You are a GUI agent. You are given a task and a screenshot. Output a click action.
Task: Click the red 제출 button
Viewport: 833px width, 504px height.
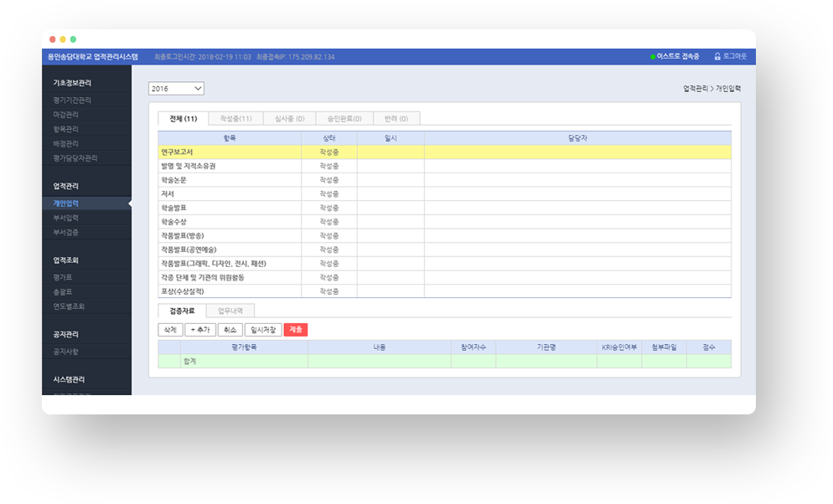pos(295,330)
